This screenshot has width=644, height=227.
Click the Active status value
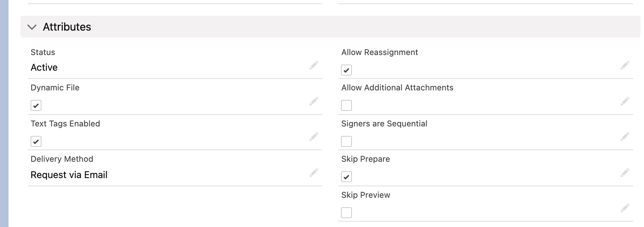[x=44, y=68]
